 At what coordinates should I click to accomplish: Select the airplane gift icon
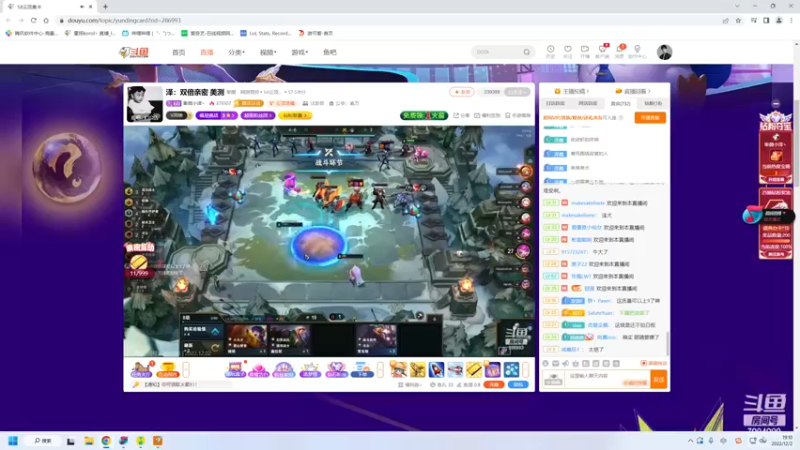coord(455,369)
